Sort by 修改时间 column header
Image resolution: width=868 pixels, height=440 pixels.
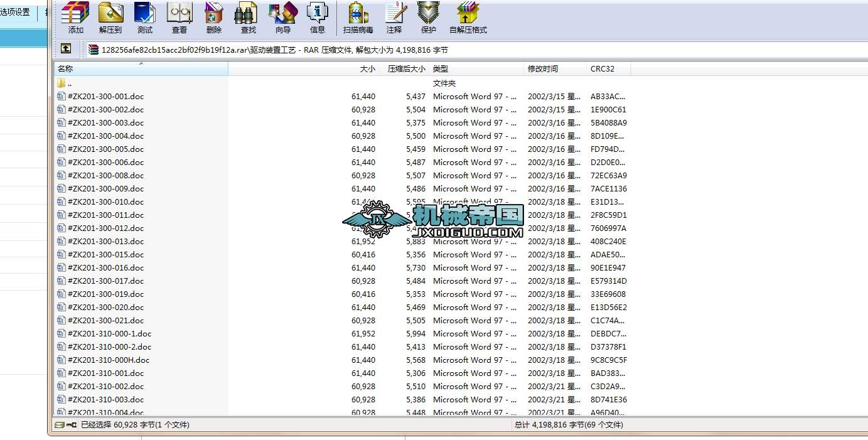point(555,69)
